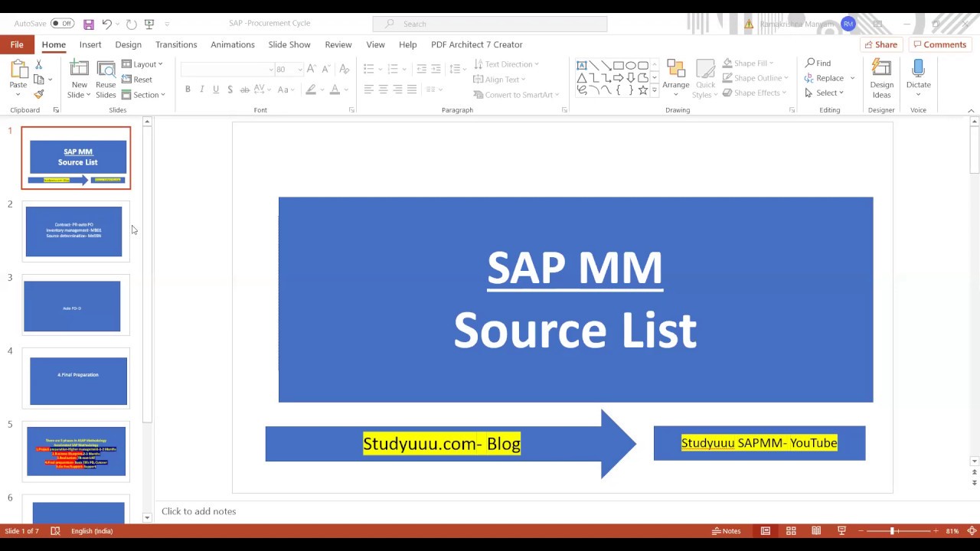Open the Arrange menu

click(x=676, y=80)
